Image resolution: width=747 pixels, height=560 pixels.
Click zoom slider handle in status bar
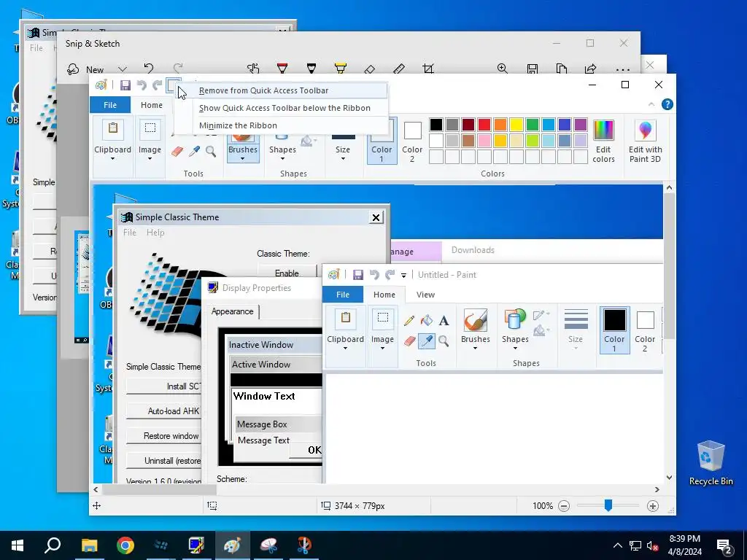tap(608, 505)
